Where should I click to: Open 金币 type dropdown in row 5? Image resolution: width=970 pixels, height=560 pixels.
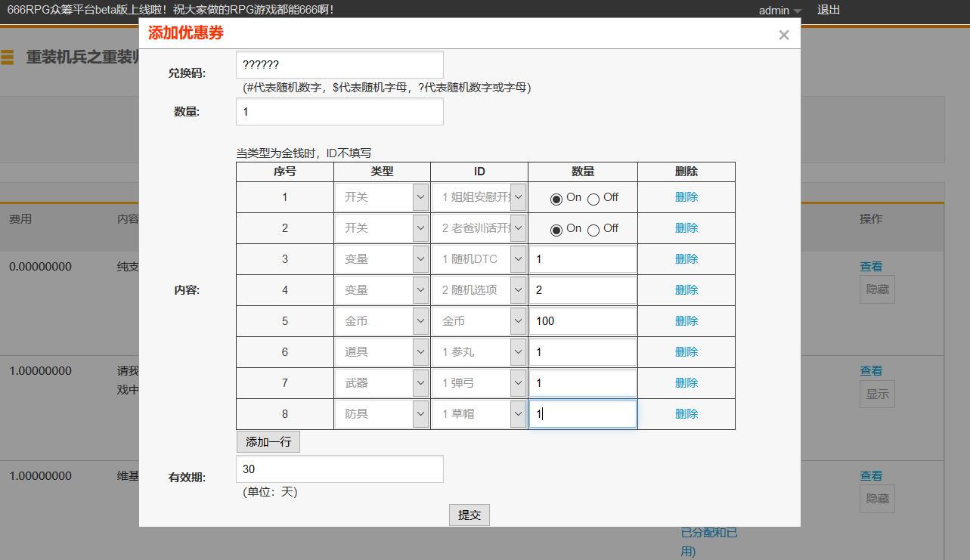coord(382,321)
